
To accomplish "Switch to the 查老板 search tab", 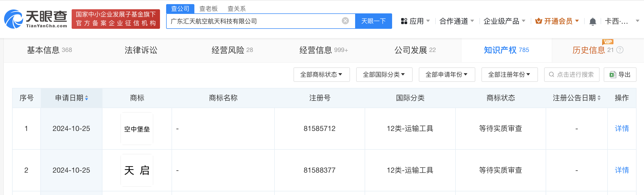I will 208,9.
